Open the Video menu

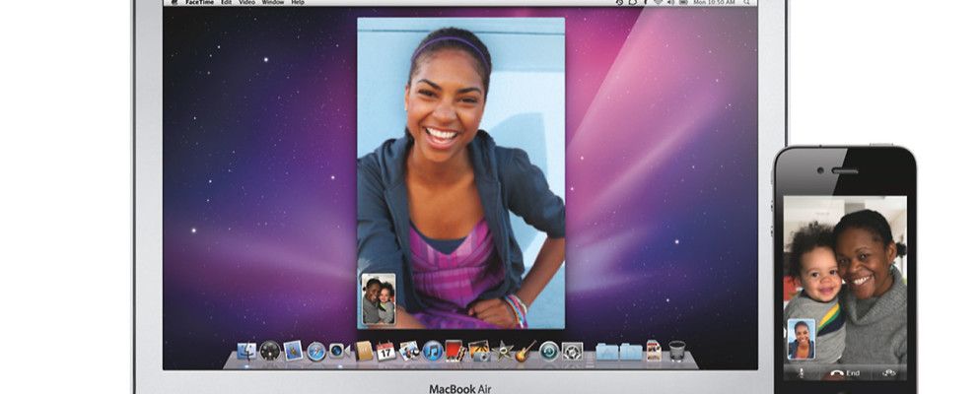click(246, 3)
